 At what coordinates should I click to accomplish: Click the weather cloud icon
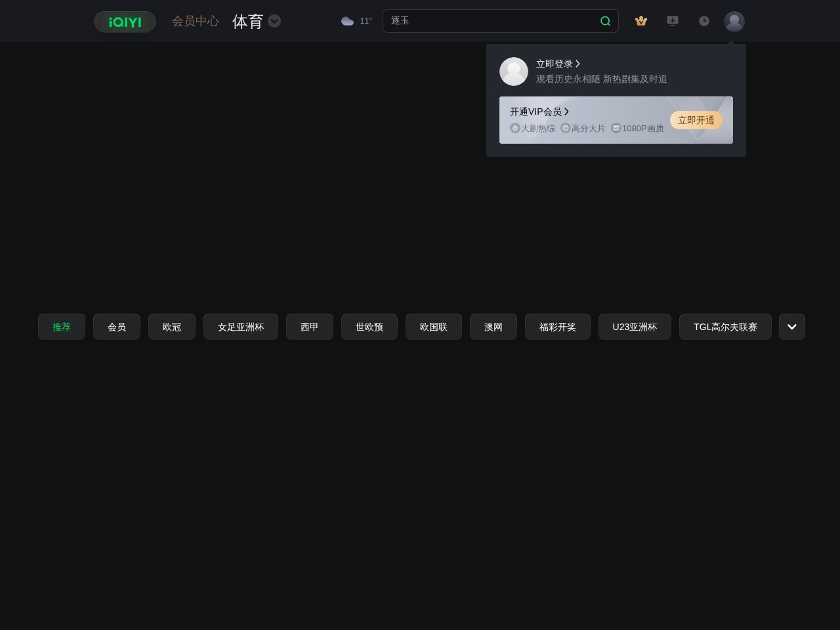348,20
